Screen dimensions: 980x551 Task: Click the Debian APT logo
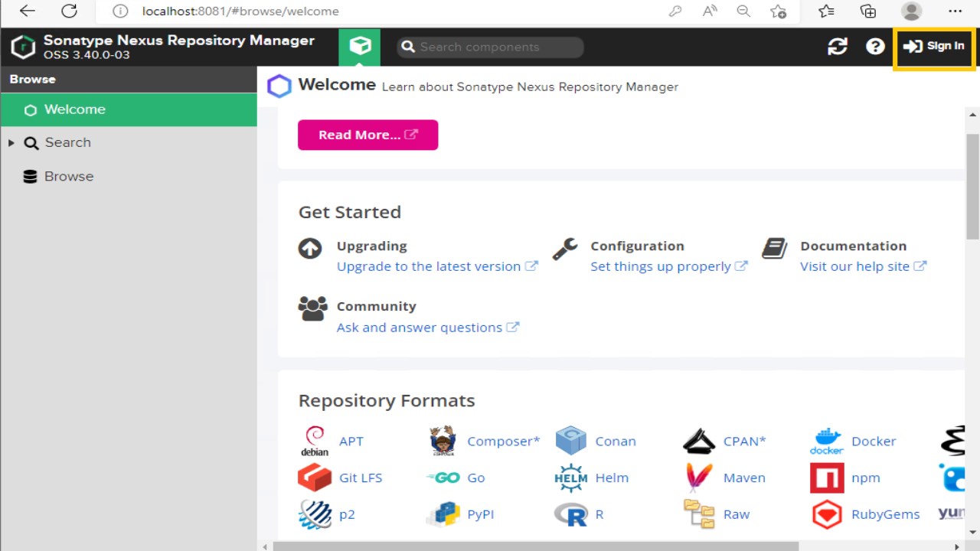[314, 442]
